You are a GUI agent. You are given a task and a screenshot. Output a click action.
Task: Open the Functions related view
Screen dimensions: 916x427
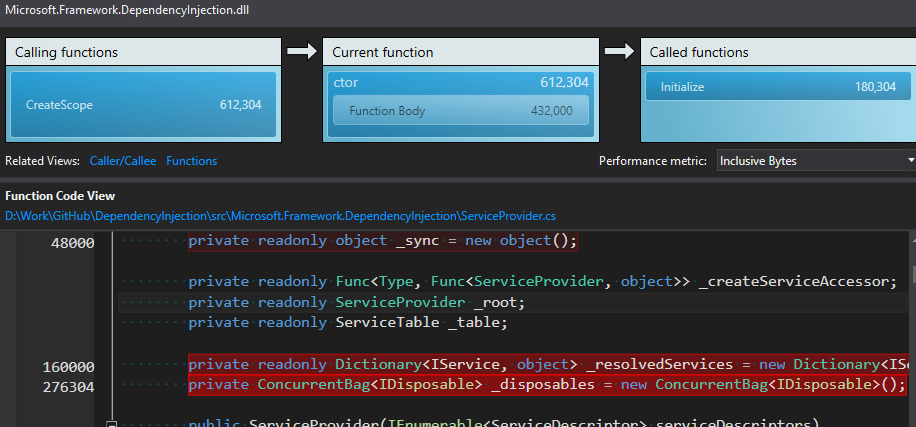(x=191, y=161)
